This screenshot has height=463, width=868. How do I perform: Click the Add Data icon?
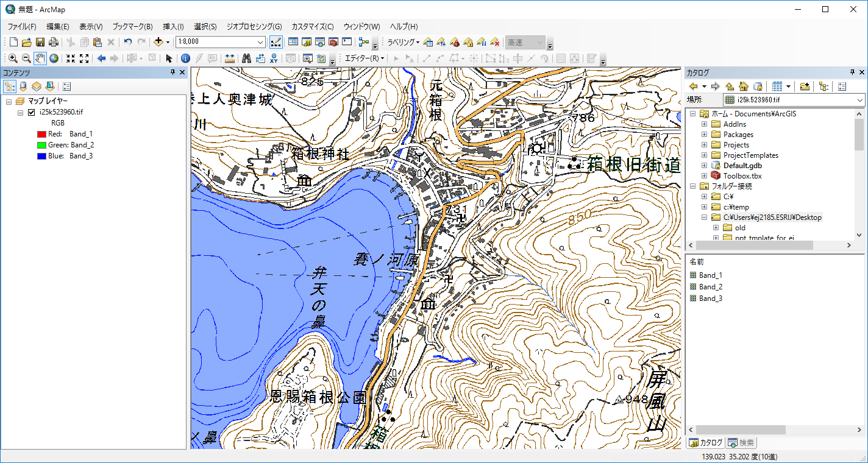coord(158,41)
